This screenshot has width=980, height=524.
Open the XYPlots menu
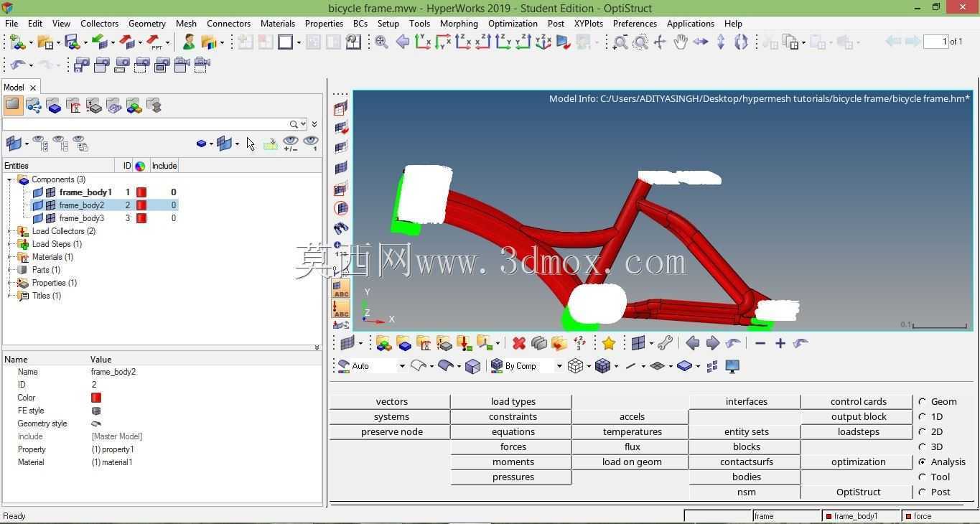pyautogui.click(x=589, y=23)
